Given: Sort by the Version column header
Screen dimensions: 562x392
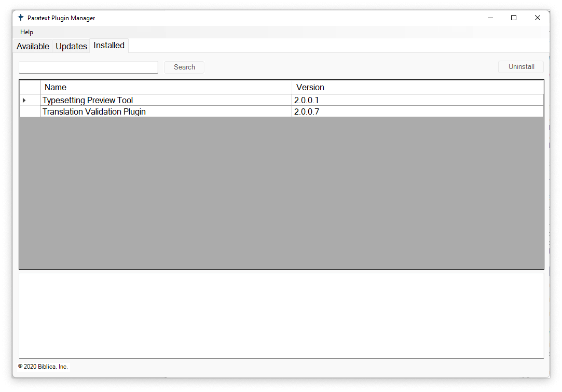Looking at the screenshot, I should tap(418, 87).
